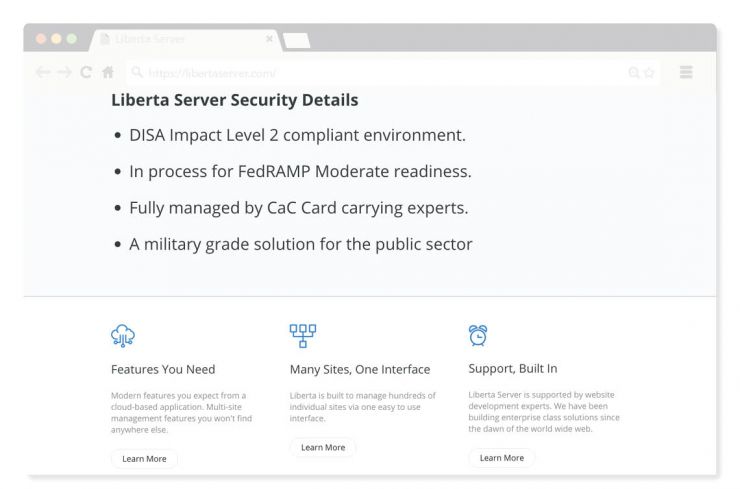The height and width of the screenshot is (489, 740).
Task: Click the zoom magnifier icon beside the star
Action: (634, 73)
